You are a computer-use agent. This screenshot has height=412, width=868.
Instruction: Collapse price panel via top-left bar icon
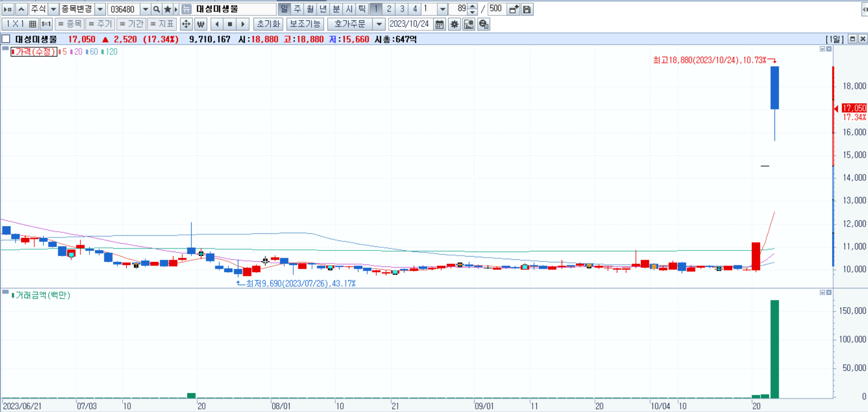click(x=5, y=48)
